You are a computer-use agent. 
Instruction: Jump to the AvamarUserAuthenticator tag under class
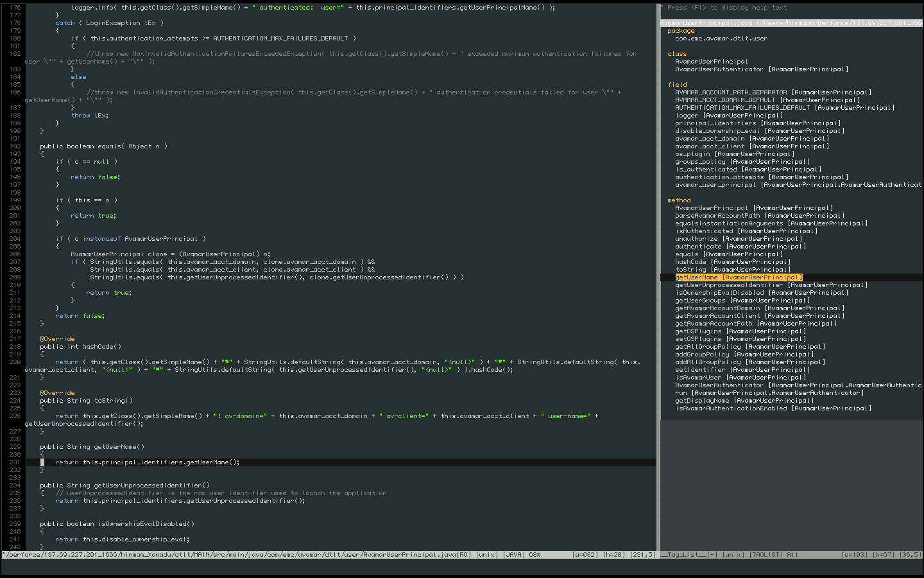click(762, 69)
